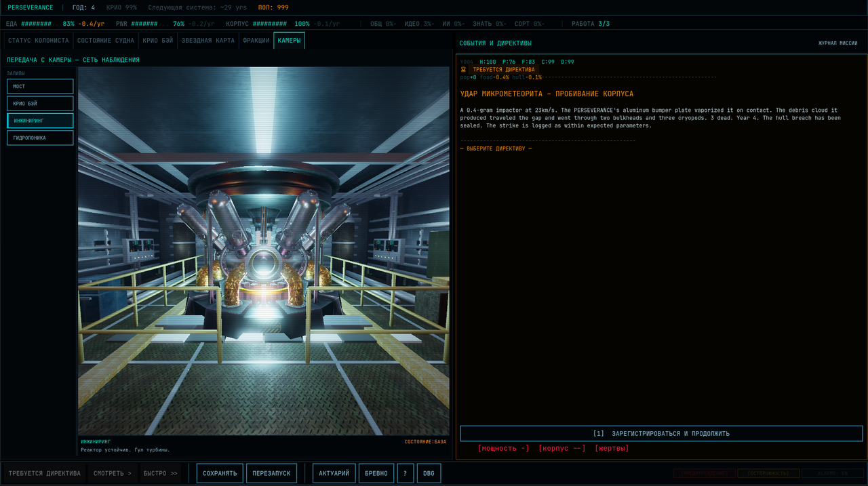The image size is (868, 486).
Task: Open the Крио бэй tab
Action: [x=158, y=41]
